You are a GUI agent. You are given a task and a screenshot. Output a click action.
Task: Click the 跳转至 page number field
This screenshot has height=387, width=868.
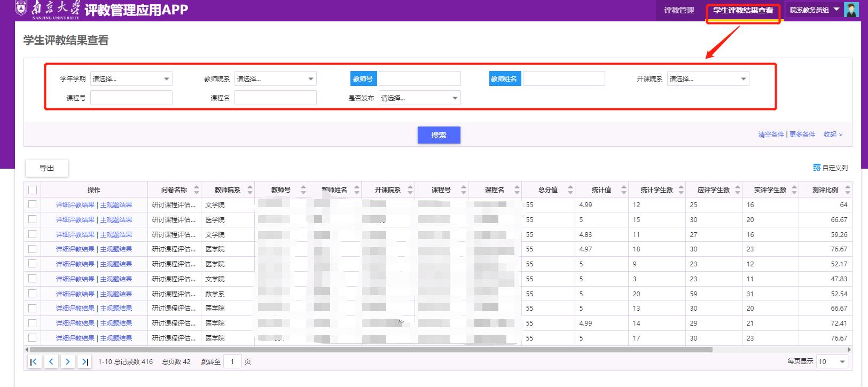tap(232, 361)
